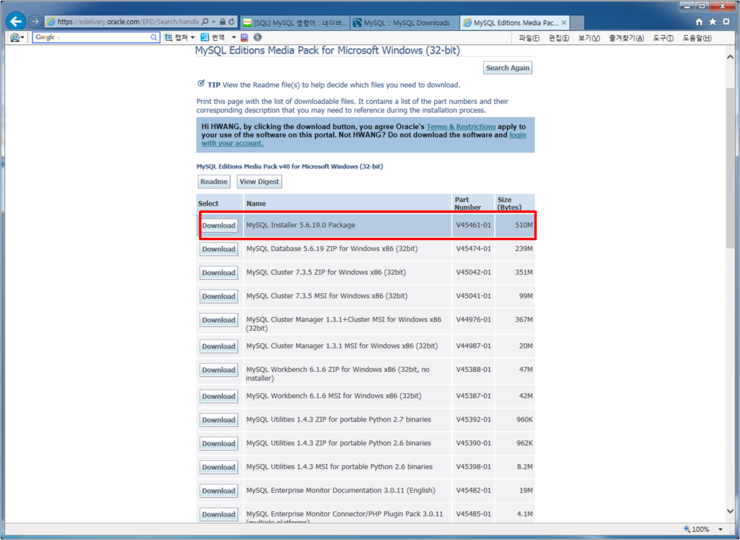Click the Google toolbar search magnifier
Image resolution: width=740 pixels, height=540 pixels.
(x=154, y=37)
